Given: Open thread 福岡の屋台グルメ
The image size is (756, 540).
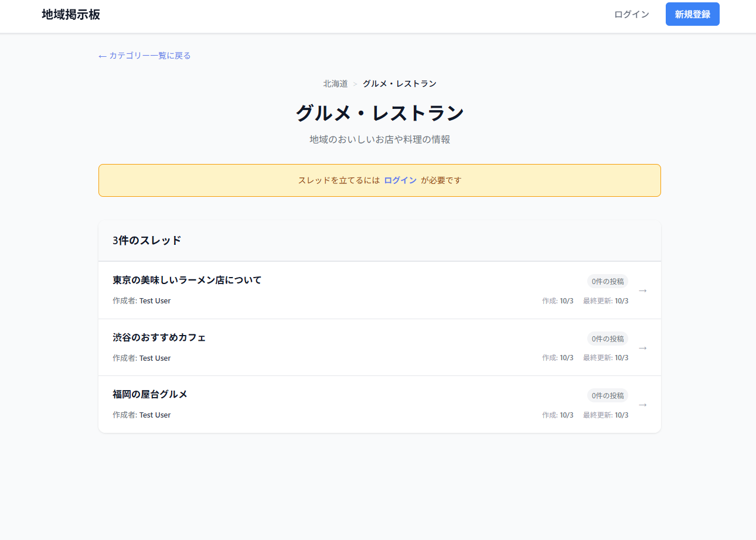Looking at the screenshot, I should (150, 394).
